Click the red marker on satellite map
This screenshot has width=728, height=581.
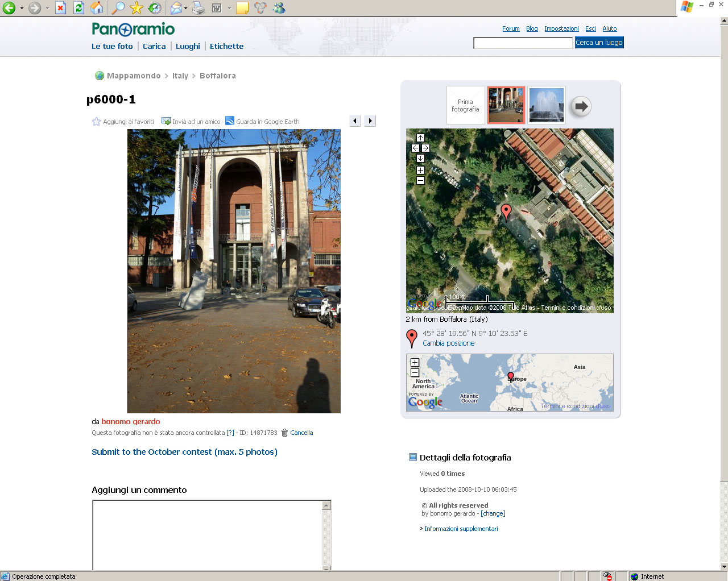(506, 211)
